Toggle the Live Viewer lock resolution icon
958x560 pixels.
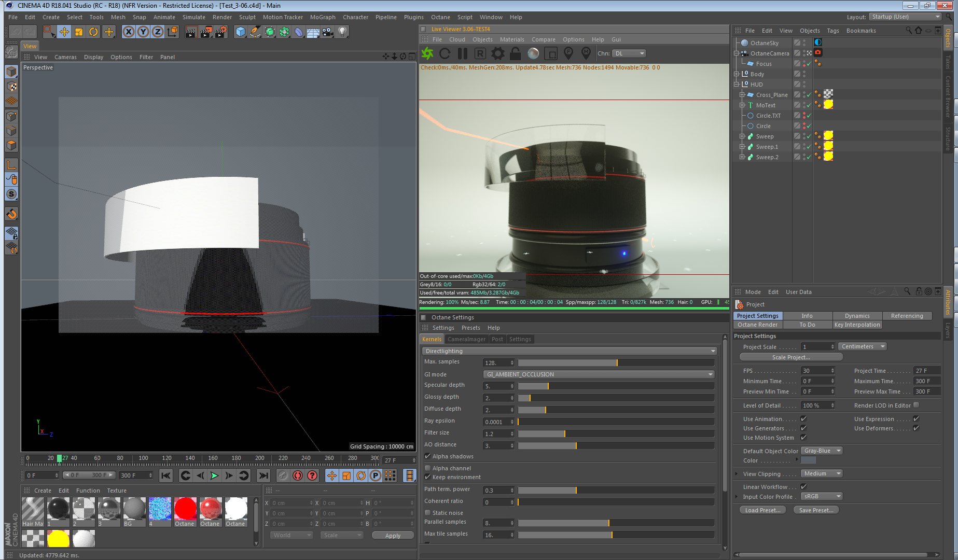515,53
